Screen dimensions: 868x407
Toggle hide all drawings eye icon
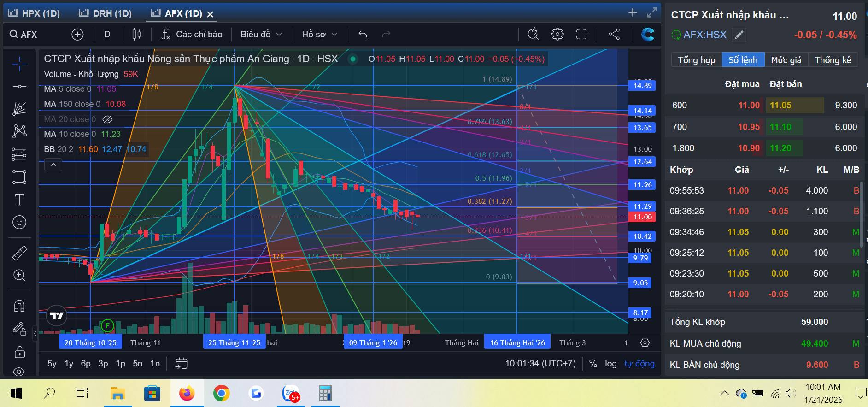tap(19, 372)
